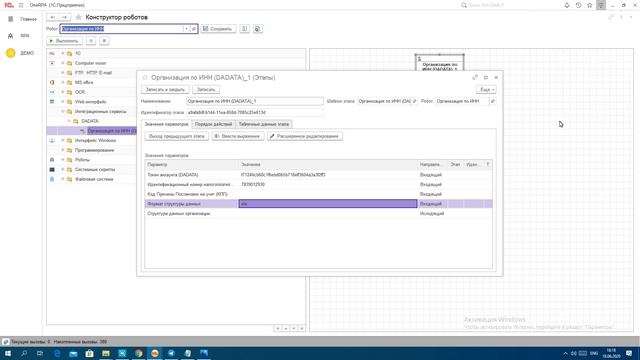Open the 1C main menu hamburger icon

pos(21,5)
